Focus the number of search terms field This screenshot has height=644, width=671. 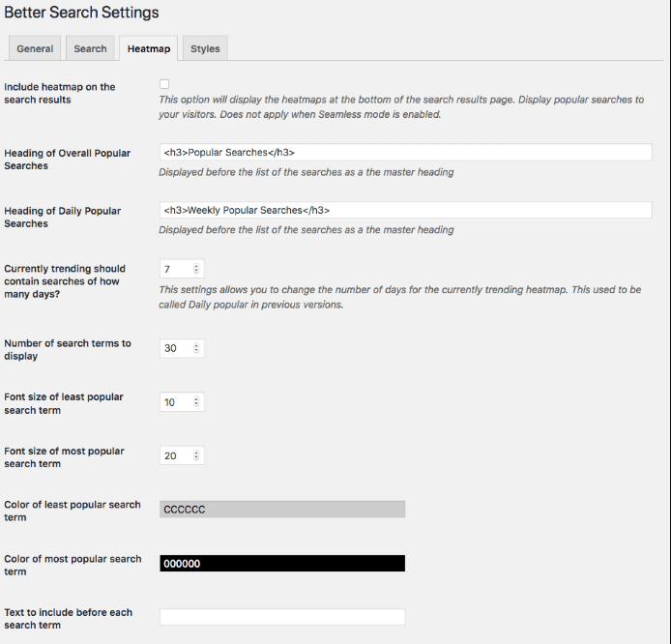(175, 348)
